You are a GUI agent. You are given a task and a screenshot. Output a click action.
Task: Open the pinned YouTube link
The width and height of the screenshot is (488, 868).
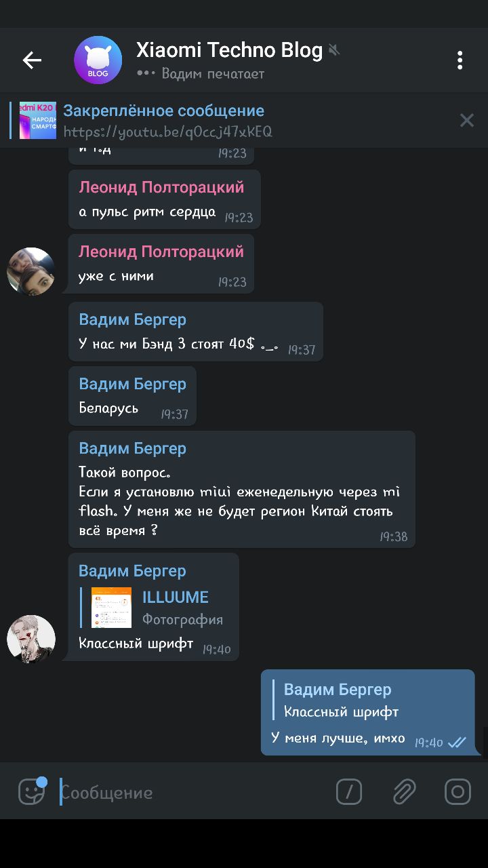[167, 132]
